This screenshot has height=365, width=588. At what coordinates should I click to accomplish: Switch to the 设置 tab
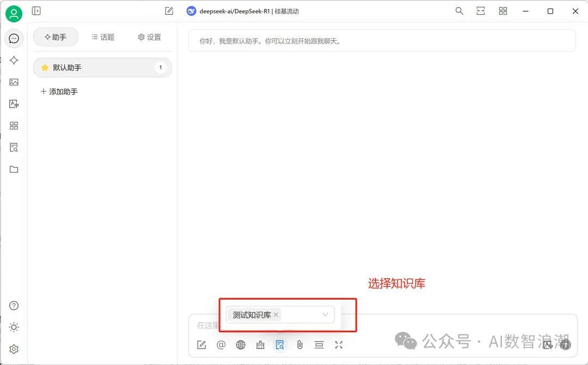coord(150,37)
